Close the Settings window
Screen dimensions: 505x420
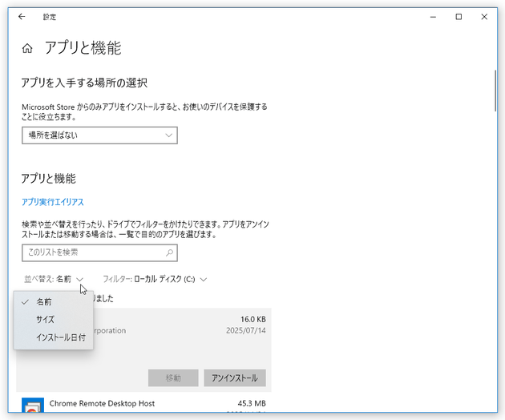point(484,17)
